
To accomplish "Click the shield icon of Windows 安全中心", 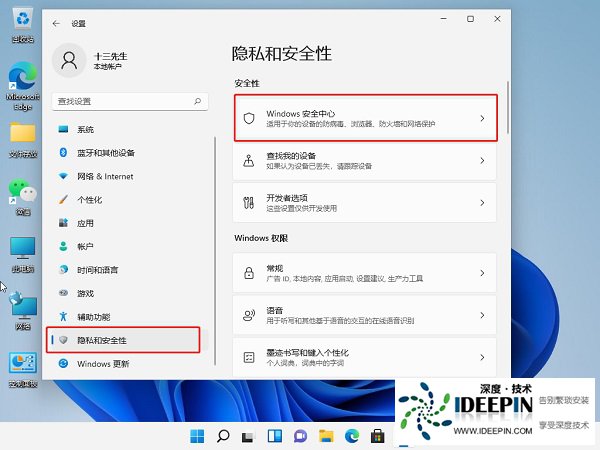I will click(249, 118).
